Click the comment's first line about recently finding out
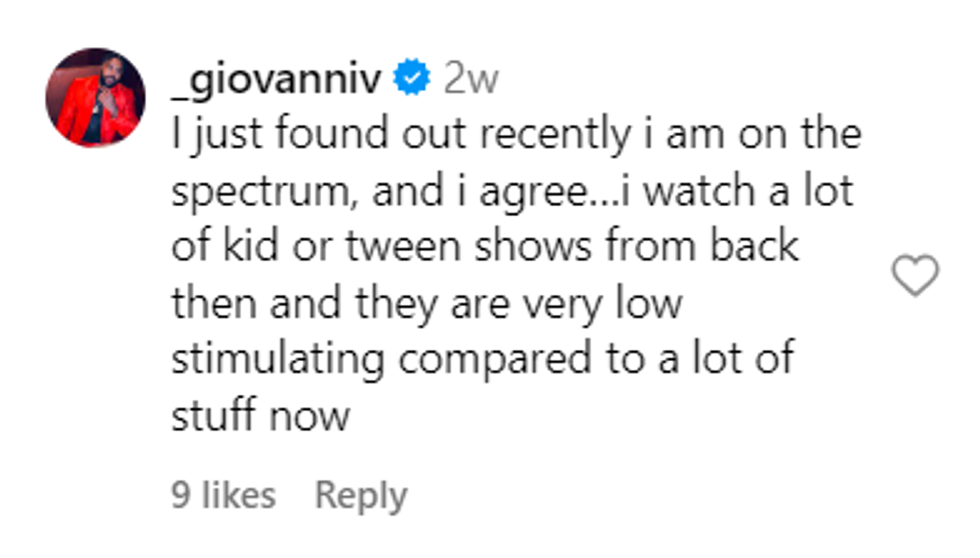The height and width of the screenshot is (558, 980). 515,135
